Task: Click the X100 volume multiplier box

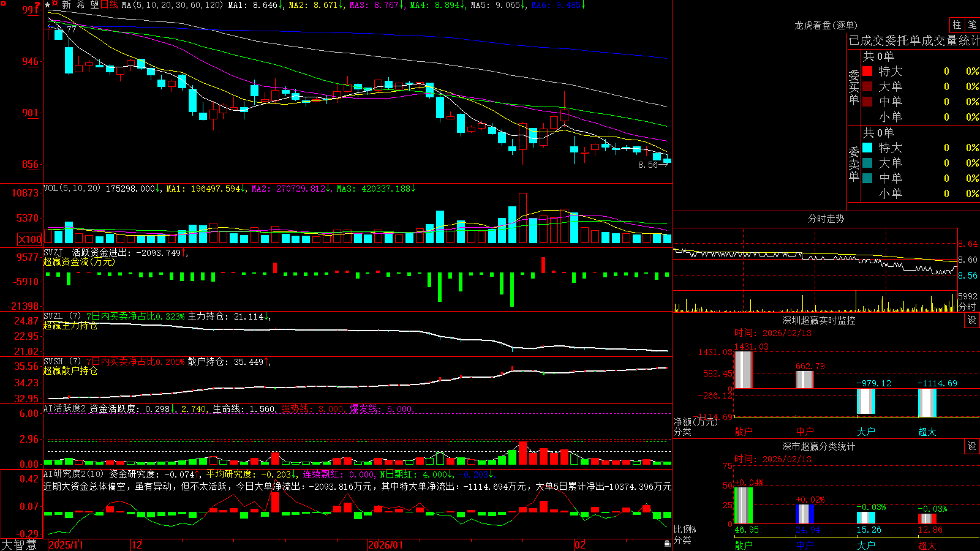Action: 29,239
